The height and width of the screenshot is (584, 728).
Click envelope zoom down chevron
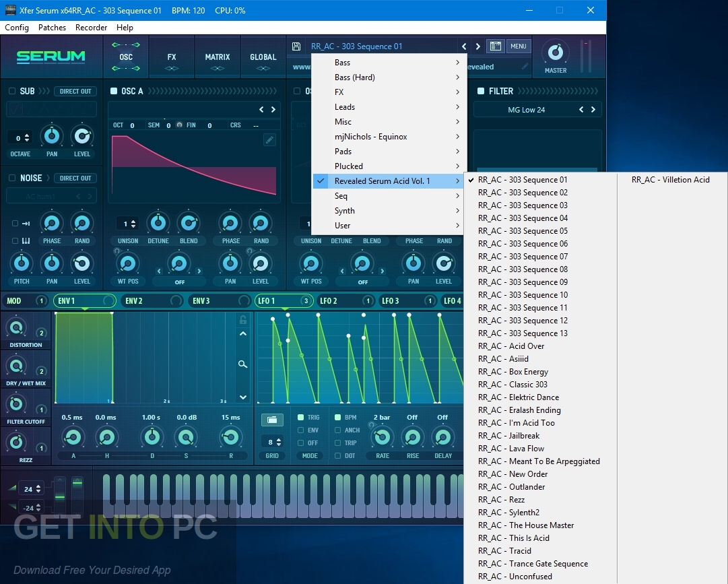click(x=243, y=397)
